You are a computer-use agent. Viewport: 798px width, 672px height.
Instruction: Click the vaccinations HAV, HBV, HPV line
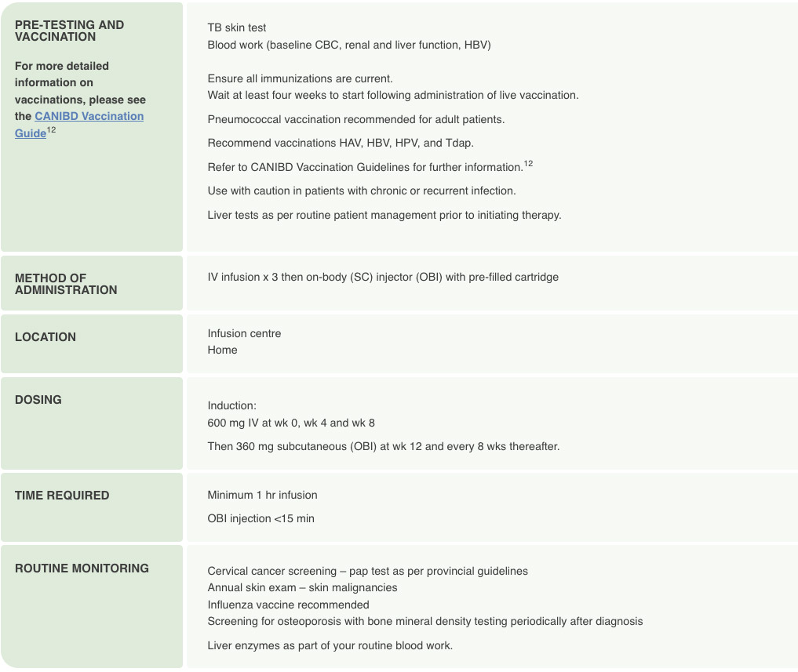pyautogui.click(x=341, y=143)
